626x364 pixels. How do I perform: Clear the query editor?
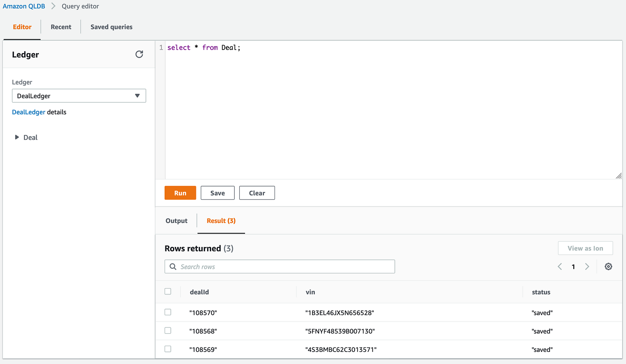[x=257, y=192]
